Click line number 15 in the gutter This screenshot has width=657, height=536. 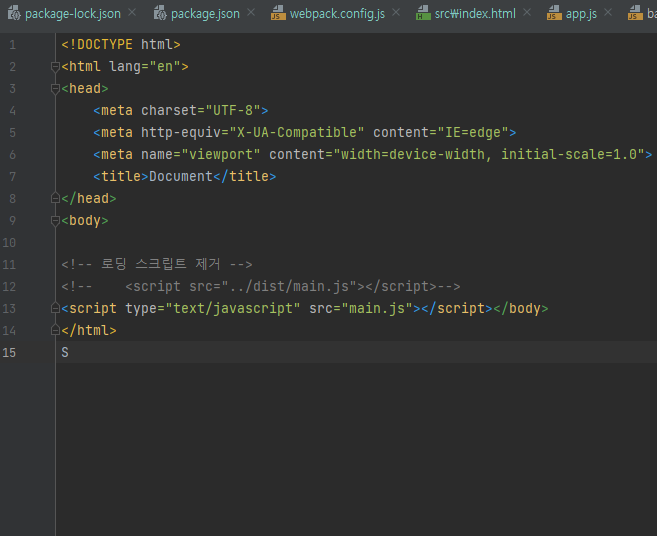click(9, 352)
